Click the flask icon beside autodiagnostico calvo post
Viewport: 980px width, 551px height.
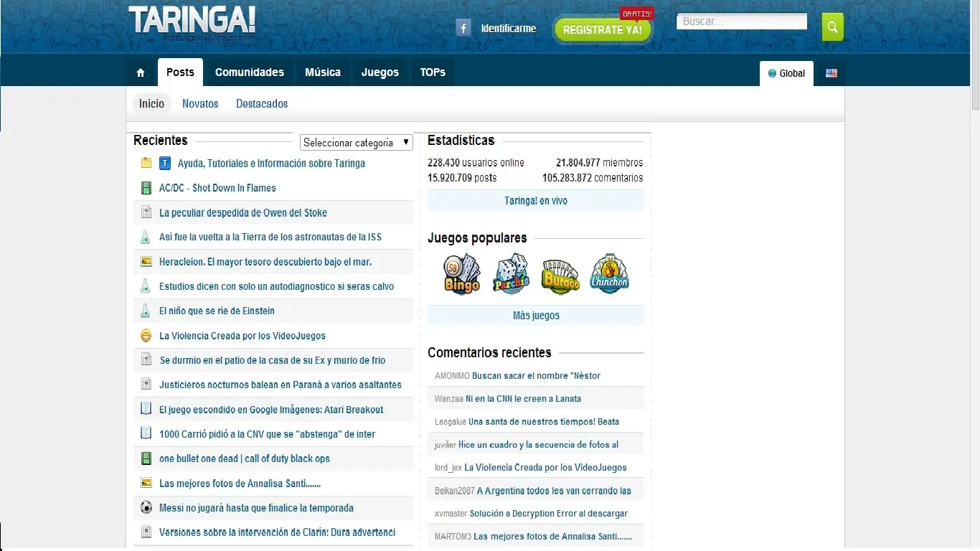[146, 286]
